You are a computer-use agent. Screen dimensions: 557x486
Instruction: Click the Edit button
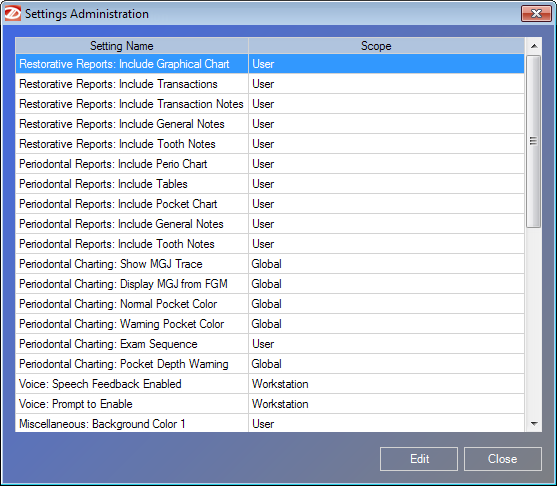[x=419, y=459]
